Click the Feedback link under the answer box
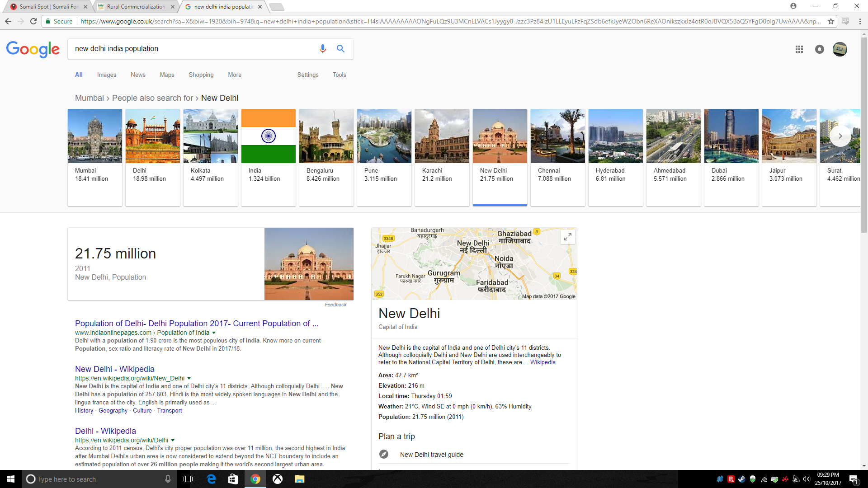The image size is (868, 488). click(335, 305)
